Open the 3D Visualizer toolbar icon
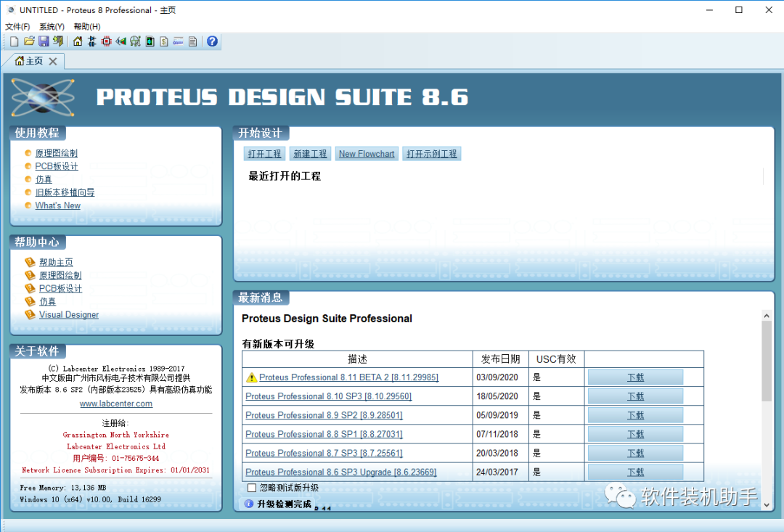This screenshot has width=784, height=532. (121, 41)
